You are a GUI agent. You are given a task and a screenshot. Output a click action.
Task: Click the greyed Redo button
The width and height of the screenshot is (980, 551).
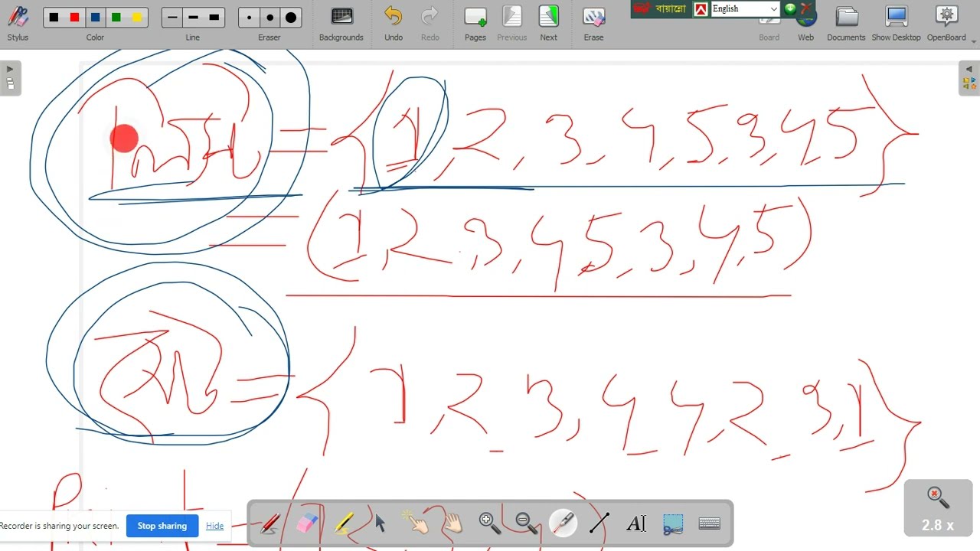click(x=430, y=23)
